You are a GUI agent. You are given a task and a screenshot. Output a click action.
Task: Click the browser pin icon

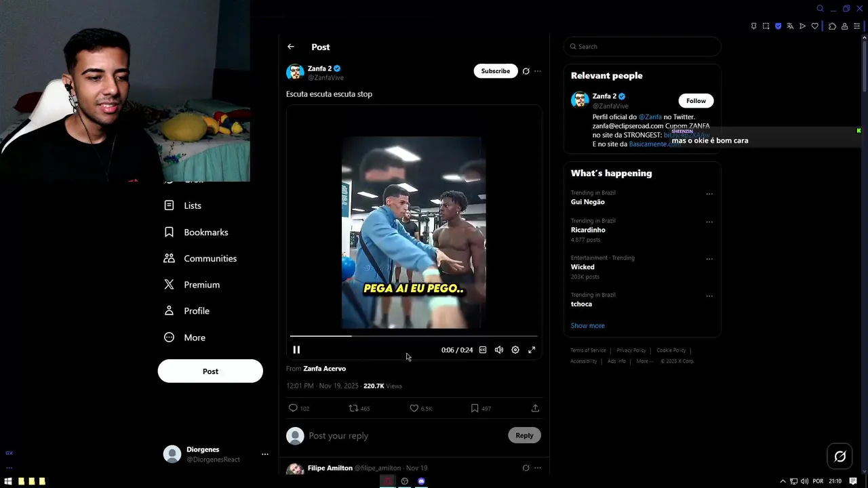coord(753,26)
